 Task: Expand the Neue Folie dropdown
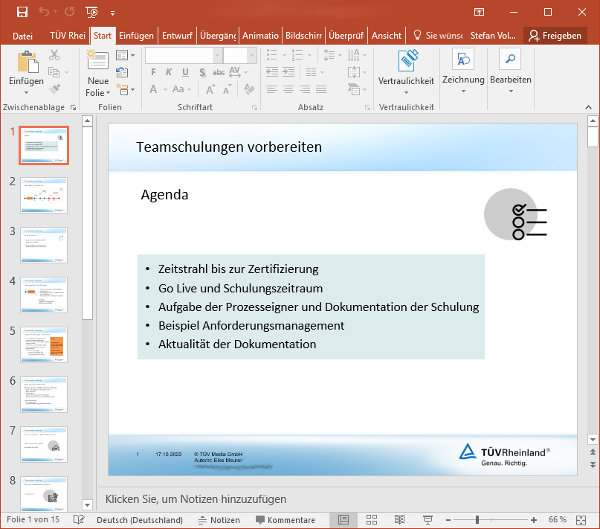pyautogui.click(x=98, y=92)
